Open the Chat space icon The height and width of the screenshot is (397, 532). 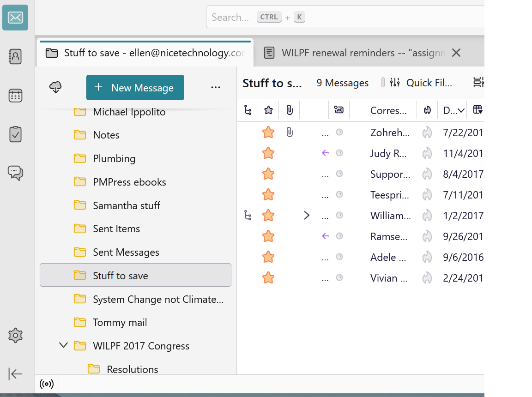pyautogui.click(x=15, y=172)
